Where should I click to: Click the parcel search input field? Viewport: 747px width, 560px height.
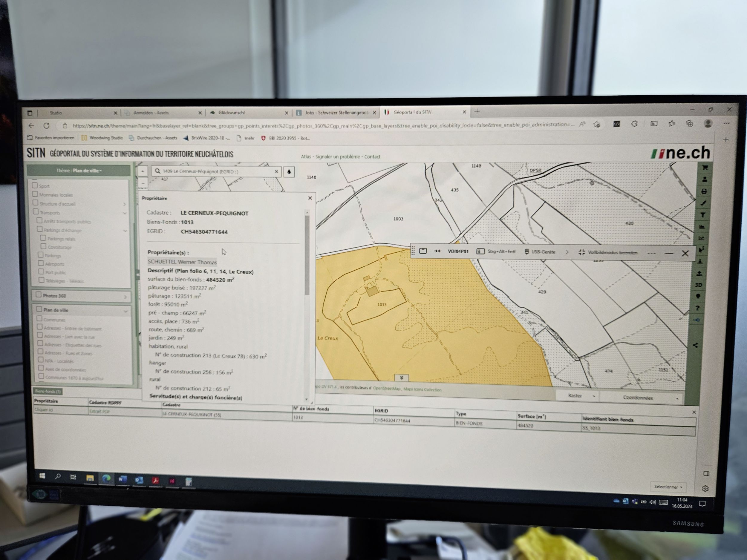coord(216,171)
